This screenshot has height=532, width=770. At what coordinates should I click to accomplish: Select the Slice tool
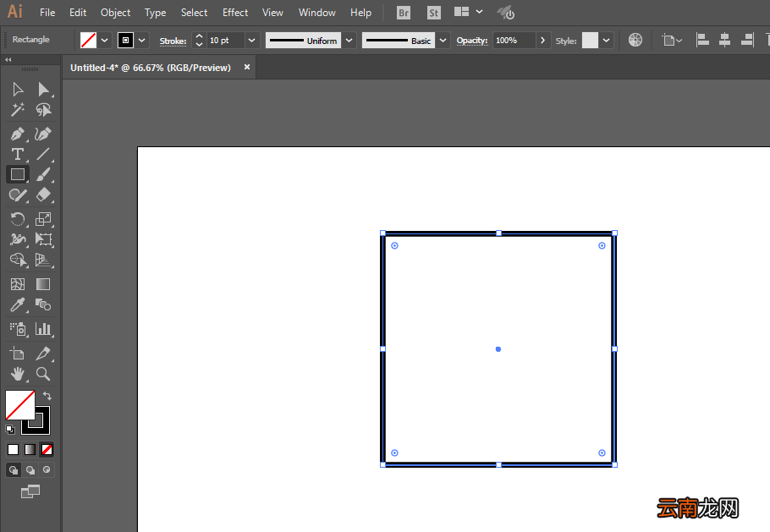click(x=43, y=354)
